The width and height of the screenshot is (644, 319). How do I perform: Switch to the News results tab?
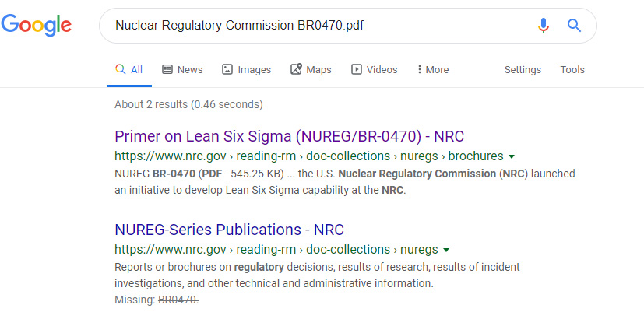182,70
